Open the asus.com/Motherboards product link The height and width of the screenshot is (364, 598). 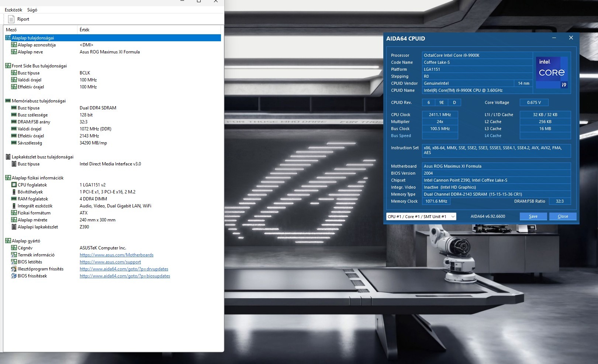[x=117, y=255]
